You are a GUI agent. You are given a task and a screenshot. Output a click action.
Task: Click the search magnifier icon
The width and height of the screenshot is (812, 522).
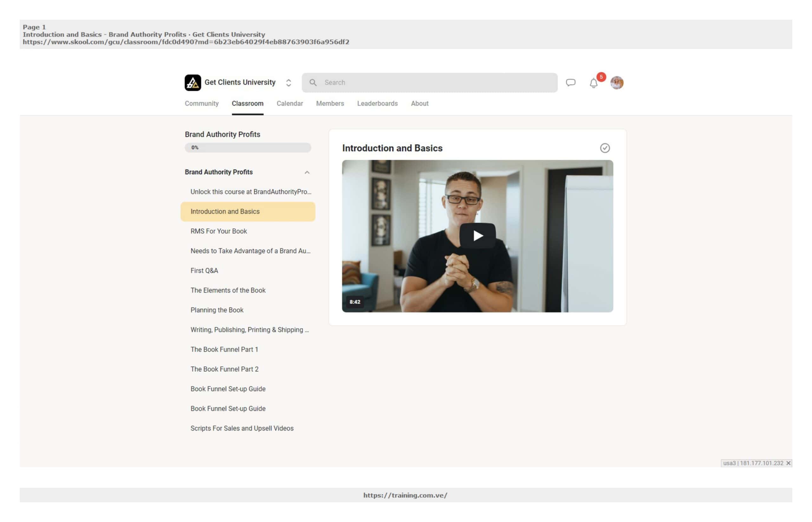313,83
